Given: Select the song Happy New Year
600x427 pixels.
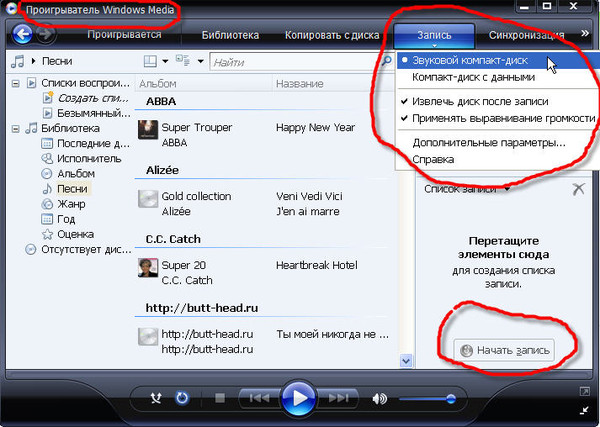Looking at the screenshot, I should coord(315,127).
